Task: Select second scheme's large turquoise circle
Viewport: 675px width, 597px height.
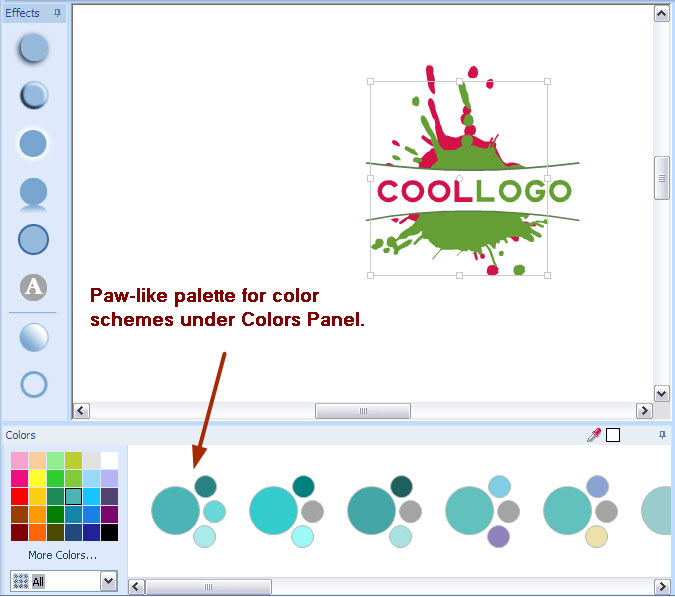Action: pos(273,510)
